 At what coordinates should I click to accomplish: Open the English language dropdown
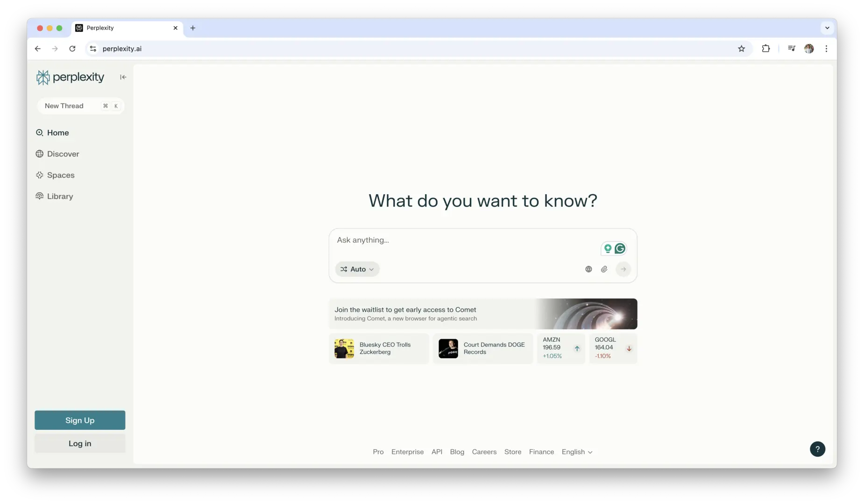[x=577, y=452]
